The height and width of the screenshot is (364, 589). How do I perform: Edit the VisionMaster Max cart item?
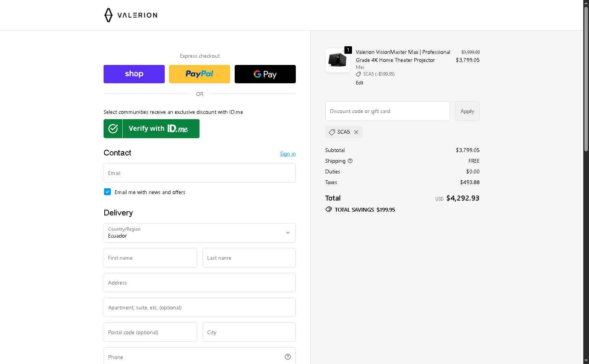pyautogui.click(x=360, y=83)
